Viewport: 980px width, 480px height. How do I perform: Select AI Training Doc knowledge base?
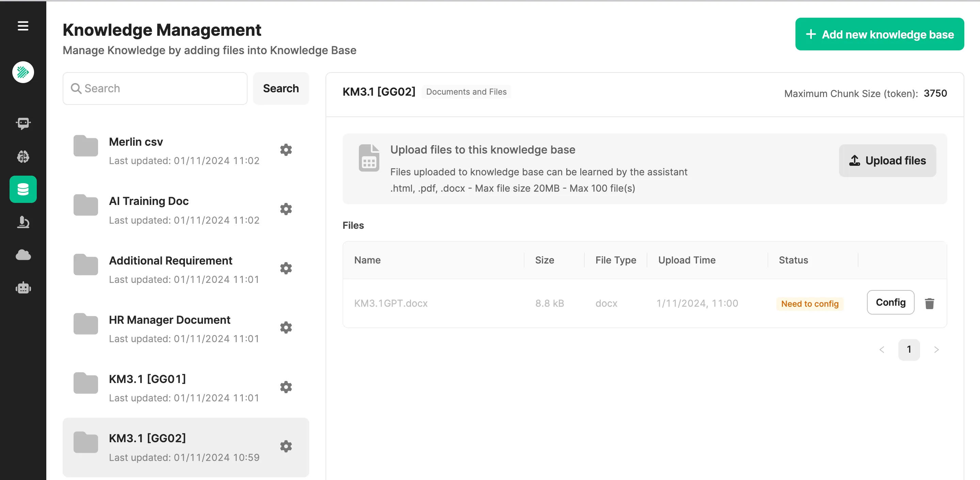pos(186,210)
